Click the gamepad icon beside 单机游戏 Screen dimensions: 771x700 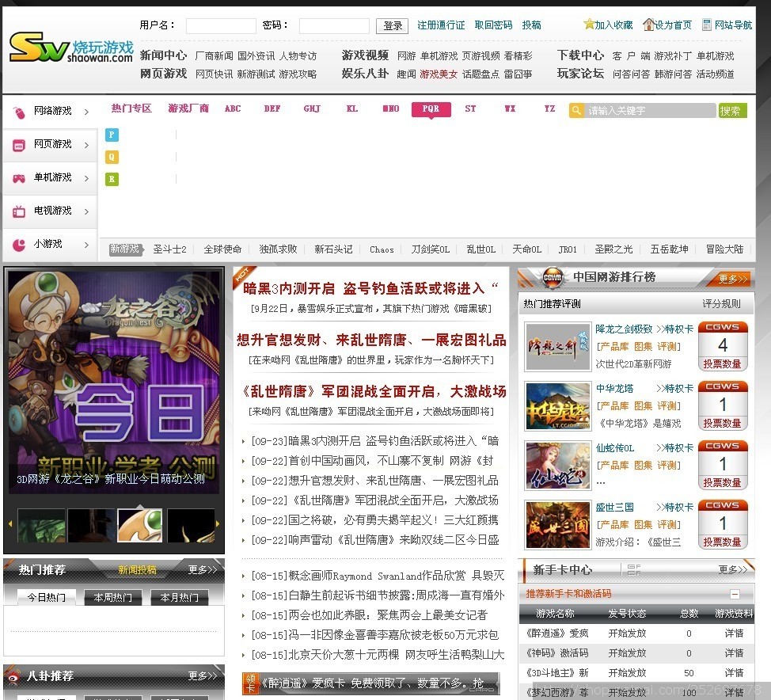coord(19,178)
